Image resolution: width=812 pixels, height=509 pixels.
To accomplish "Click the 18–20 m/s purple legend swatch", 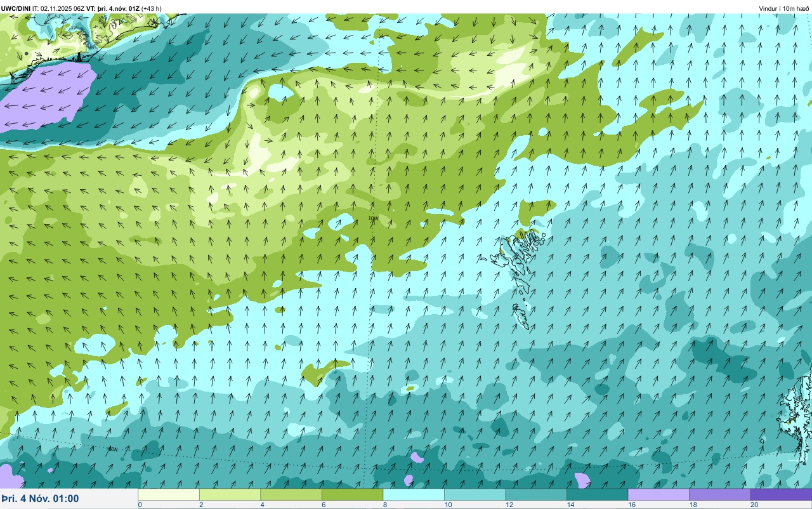I will pos(719,494).
